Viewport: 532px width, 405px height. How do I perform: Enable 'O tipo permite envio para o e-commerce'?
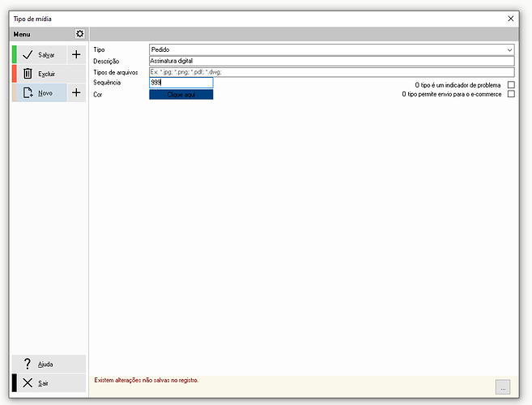tap(511, 94)
